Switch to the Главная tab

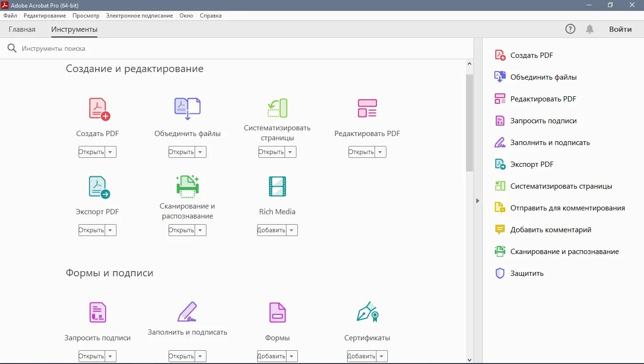22,29
